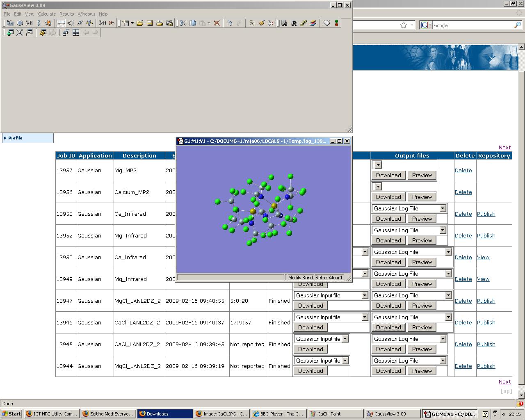The width and height of the screenshot is (525, 420).
Task: Publish job 13952 to the repository
Action: [486, 236]
